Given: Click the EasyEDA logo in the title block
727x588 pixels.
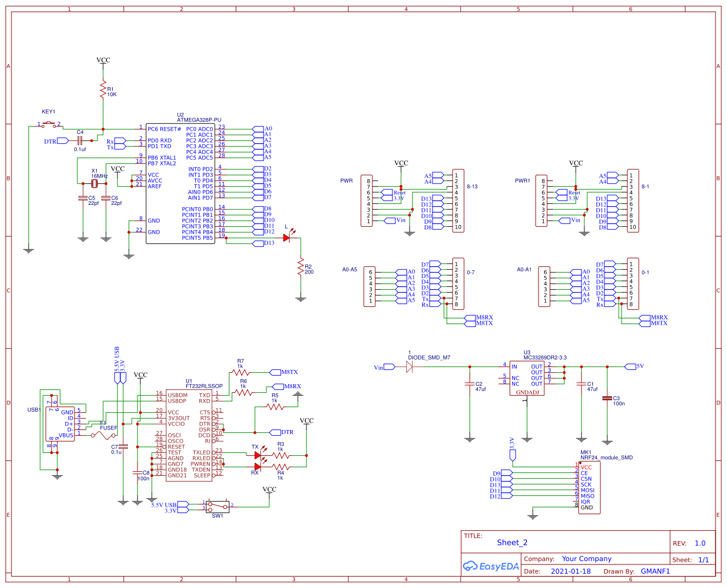Looking at the screenshot, I should 490,566.
